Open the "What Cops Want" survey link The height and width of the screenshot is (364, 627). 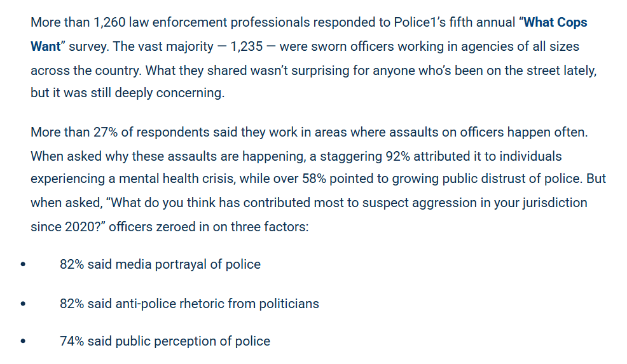[555, 22]
